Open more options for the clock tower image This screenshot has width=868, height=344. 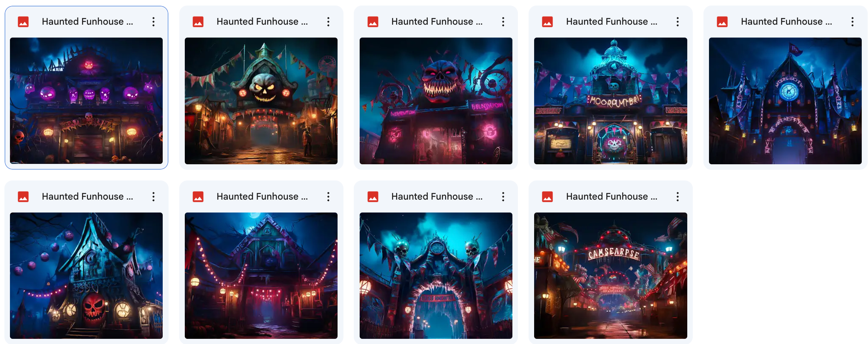pos(852,21)
